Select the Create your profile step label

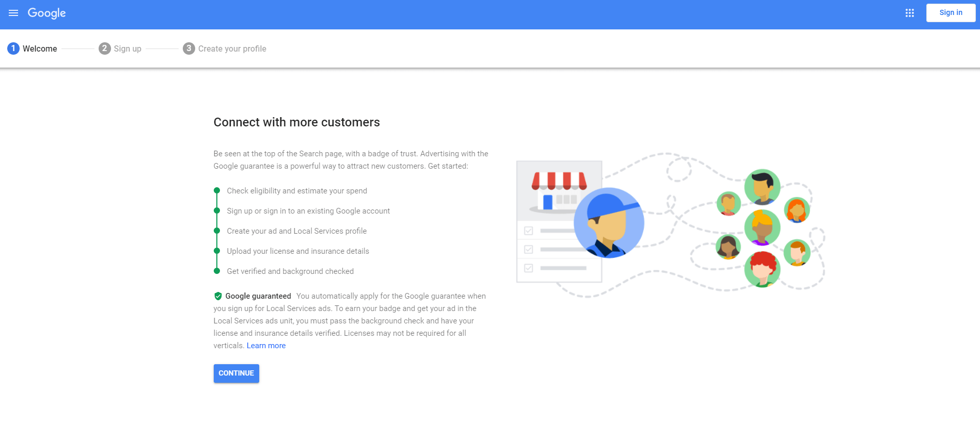click(x=232, y=48)
